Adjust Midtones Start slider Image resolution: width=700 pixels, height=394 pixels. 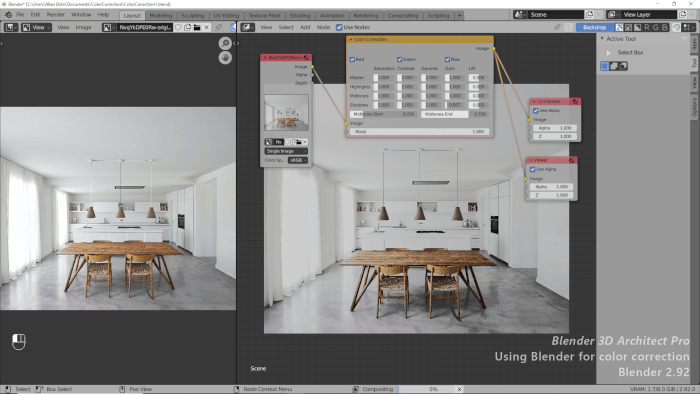pyautogui.click(x=383, y=114)
